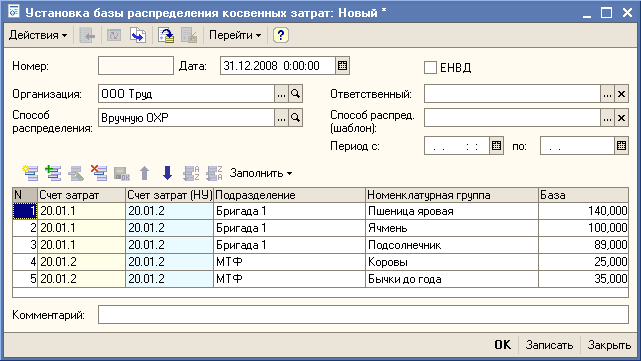Click the Подразделение column header

tap(289, 195)
